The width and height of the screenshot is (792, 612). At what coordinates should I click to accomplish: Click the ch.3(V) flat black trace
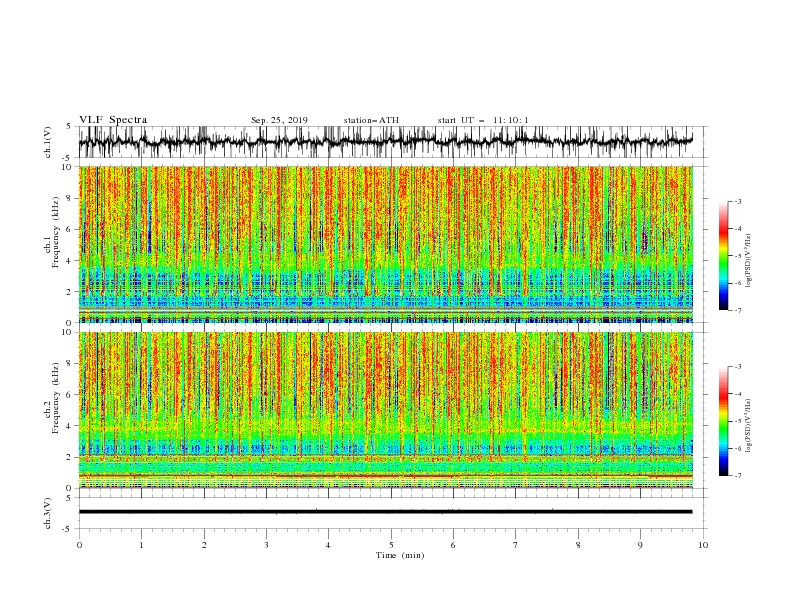[x=385, y=512]
